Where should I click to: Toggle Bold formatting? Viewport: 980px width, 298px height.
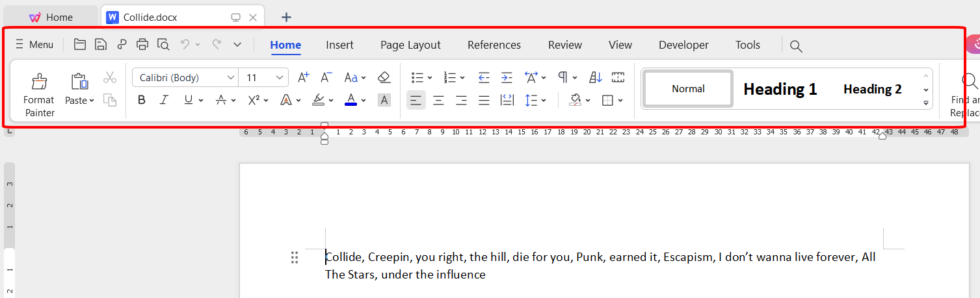pos(142,100)
